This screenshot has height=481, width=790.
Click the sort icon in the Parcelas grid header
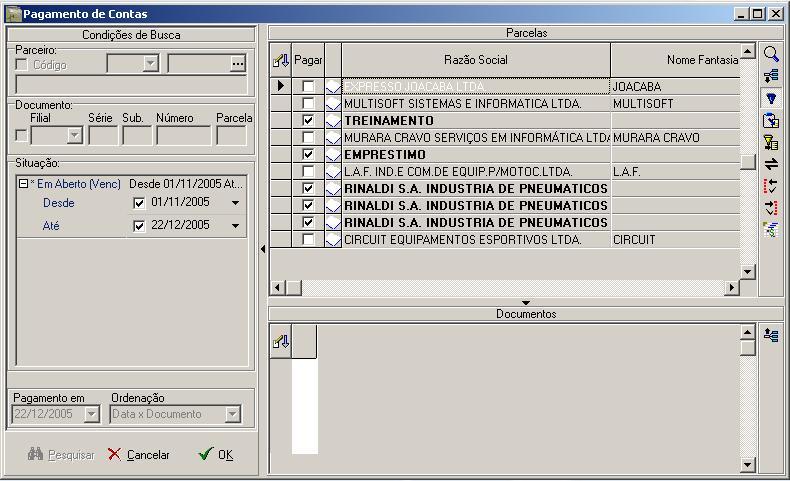pos(281,61)
